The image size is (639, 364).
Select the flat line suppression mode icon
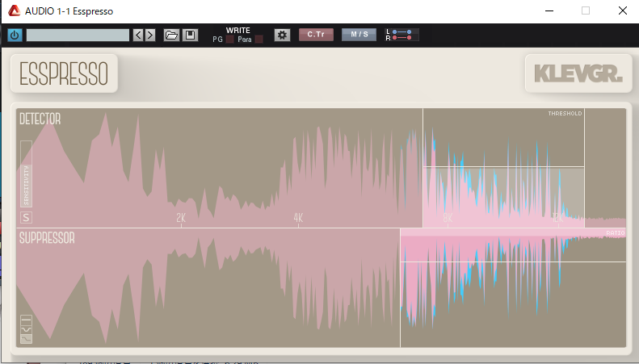tap(26, 320)
